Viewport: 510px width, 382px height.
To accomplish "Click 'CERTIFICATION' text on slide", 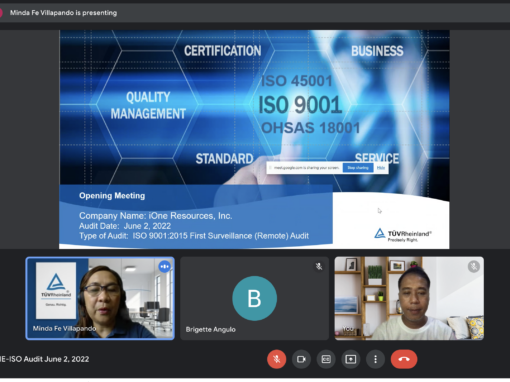I will 223,51.
